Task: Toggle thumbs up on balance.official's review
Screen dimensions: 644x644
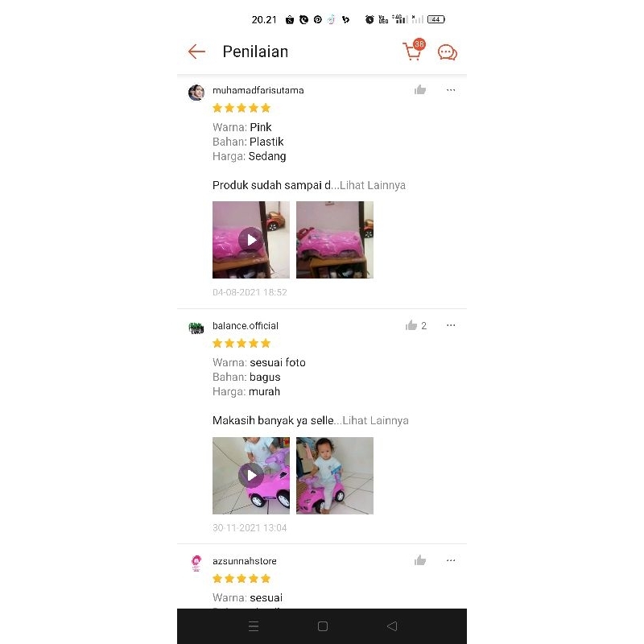Action: point(411,325)
